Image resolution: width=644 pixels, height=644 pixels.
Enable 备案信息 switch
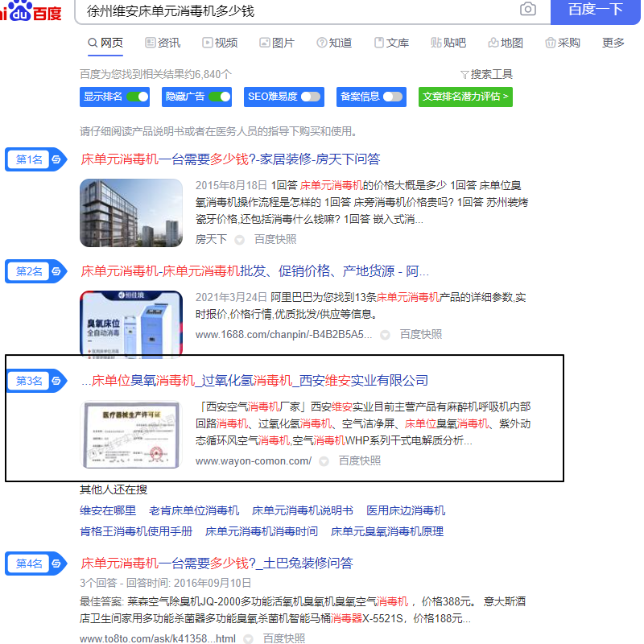coord(393,97)
